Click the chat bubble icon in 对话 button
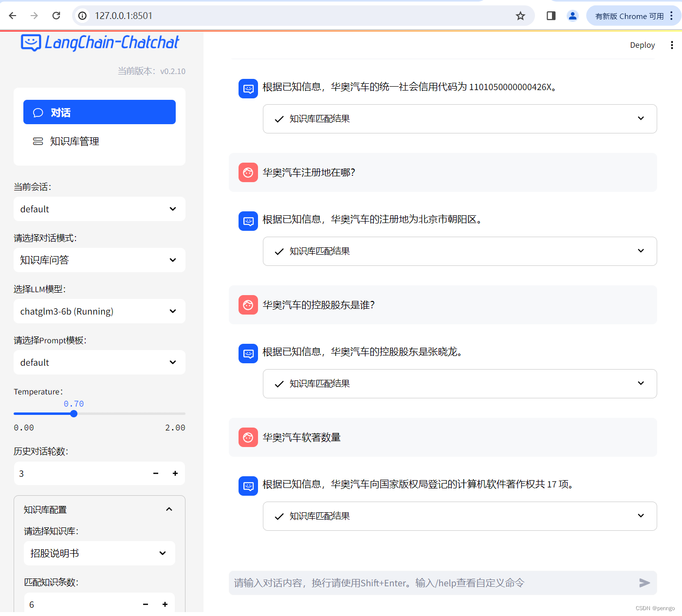The width and height of the screenshot is (682, 616). coord(38,112)
